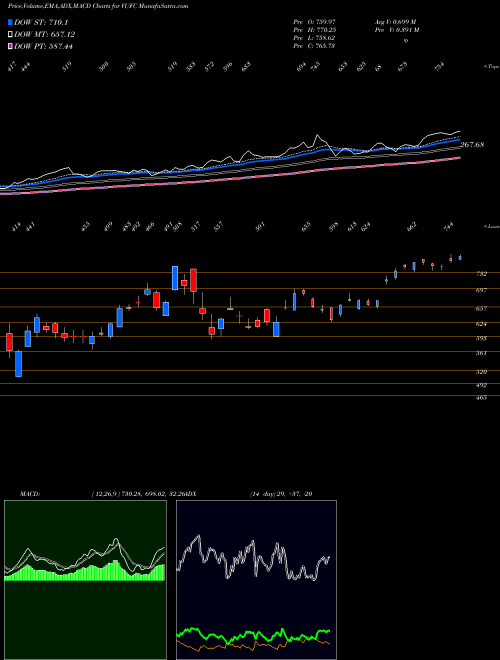Image resolution: width=500 pixels, height=660 pixels.
Task: Click the 267.68 EMA value label
Action: 472,145
